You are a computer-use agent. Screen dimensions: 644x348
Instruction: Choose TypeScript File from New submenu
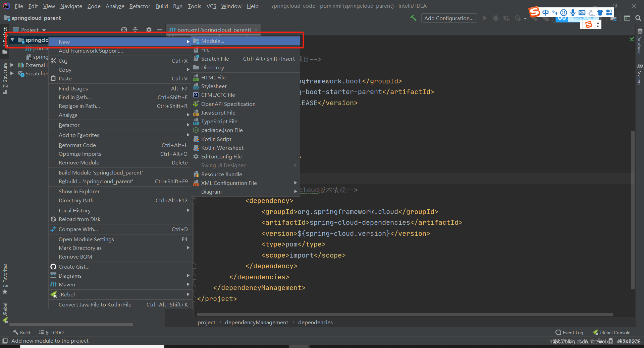click(x=246, y=121)
